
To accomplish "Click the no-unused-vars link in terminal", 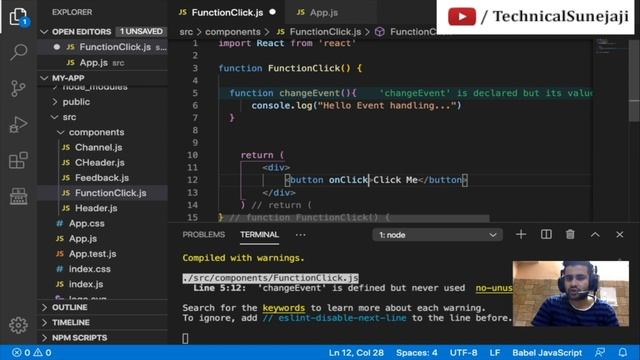I will pos(494,288).
